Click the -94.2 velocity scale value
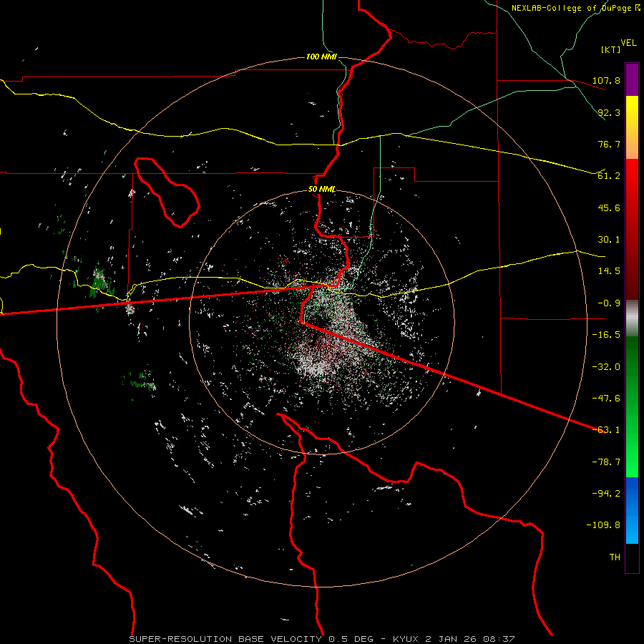This screenshot has width=644, height=644. point(606,494)
